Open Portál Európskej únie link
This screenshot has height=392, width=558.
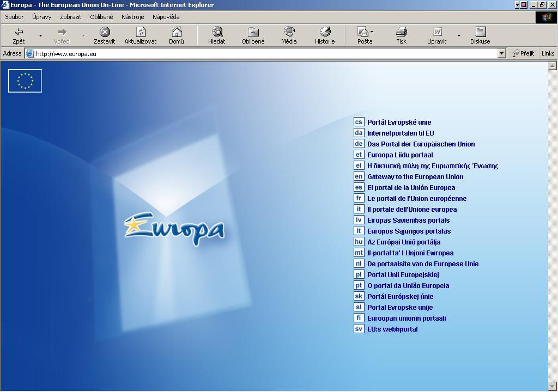(x=401, y=296)
